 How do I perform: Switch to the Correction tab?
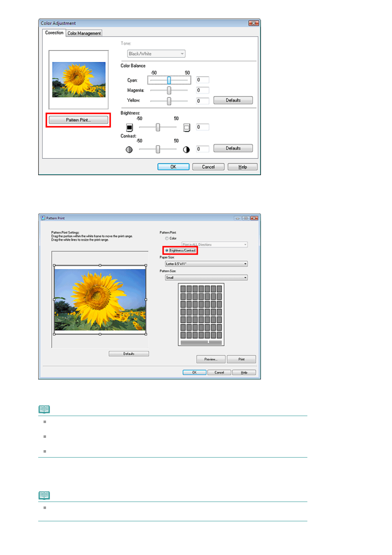[x=54, y=33]
